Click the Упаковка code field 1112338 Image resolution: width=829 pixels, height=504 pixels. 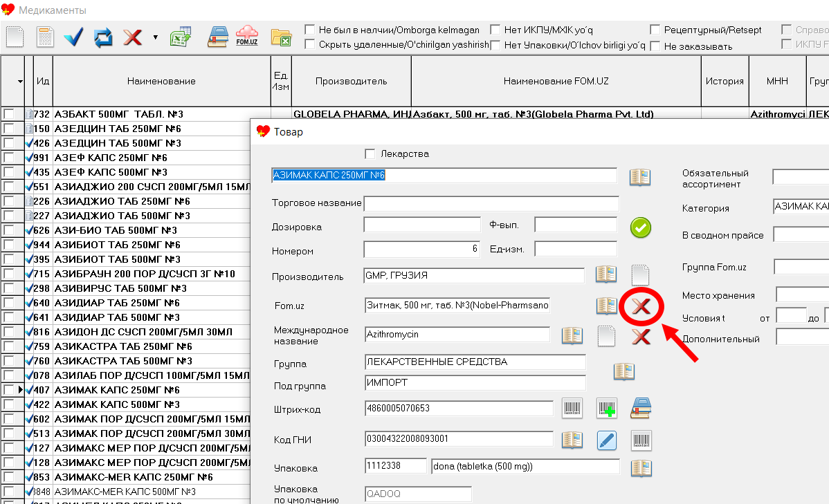point(395,466)
